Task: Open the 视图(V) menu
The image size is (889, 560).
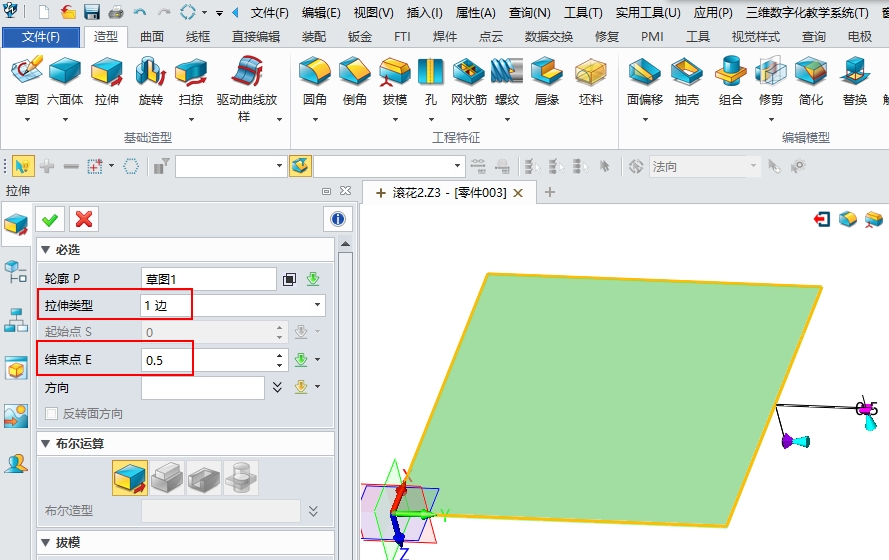Action: pyautogui.click(x=373, y=13)
